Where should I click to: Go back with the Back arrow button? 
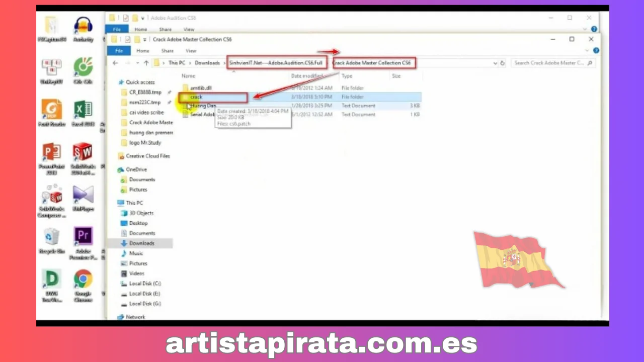point(115,63)
